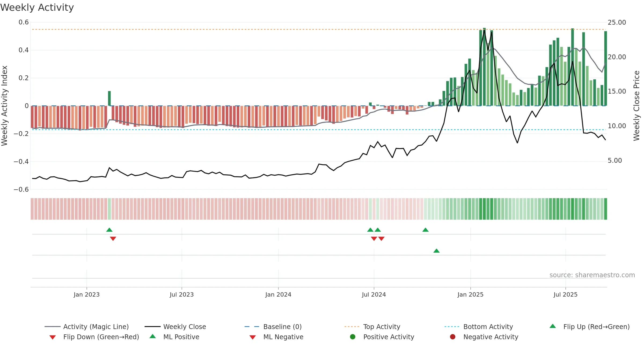The width and height of the screenshot is (644, 362).
Task: Click the 10.00 price axis value
Action: [x=617, y=126]
